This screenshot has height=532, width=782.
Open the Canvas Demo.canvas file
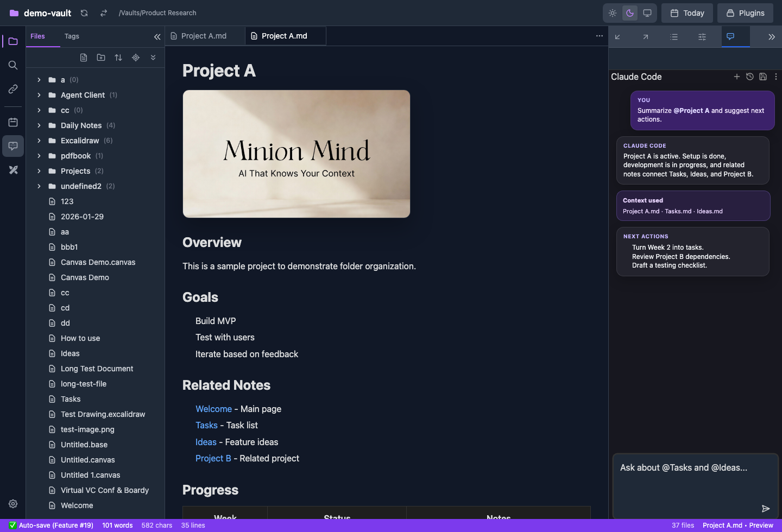98,262
